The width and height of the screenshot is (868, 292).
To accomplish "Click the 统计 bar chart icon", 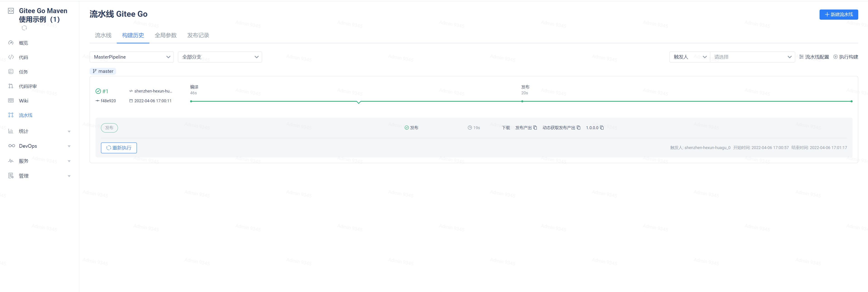I will click(11, 131).
